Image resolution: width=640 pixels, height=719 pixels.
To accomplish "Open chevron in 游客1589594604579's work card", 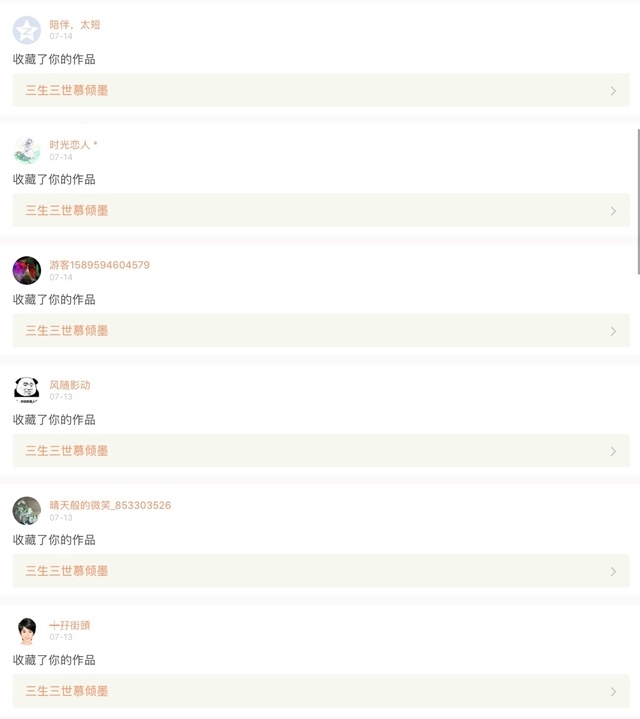I will [x=613, y=331].
